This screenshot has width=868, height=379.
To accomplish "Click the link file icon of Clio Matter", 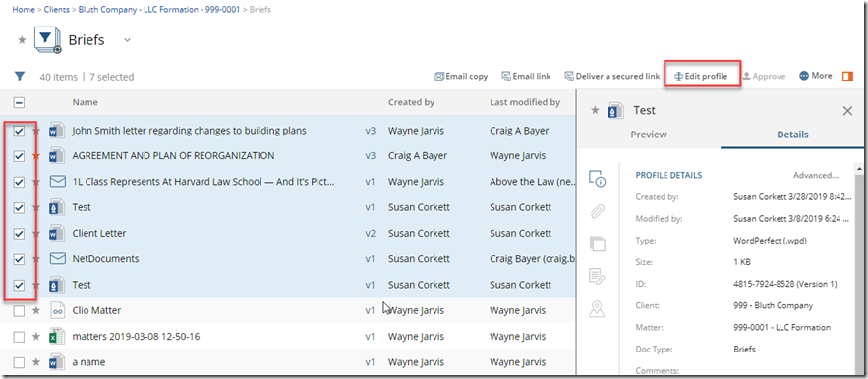I will 57,311.
